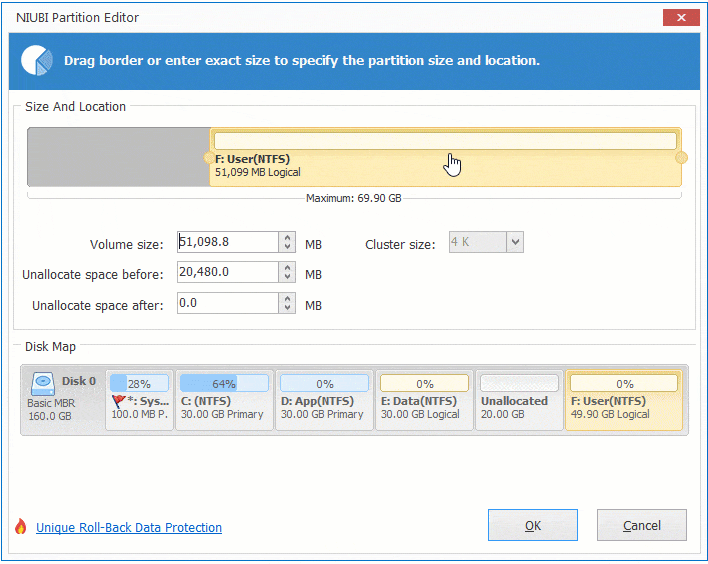Viewport: 708px width, 564px height.
Task: Click the Unallocate space before field
Action: 227,272
